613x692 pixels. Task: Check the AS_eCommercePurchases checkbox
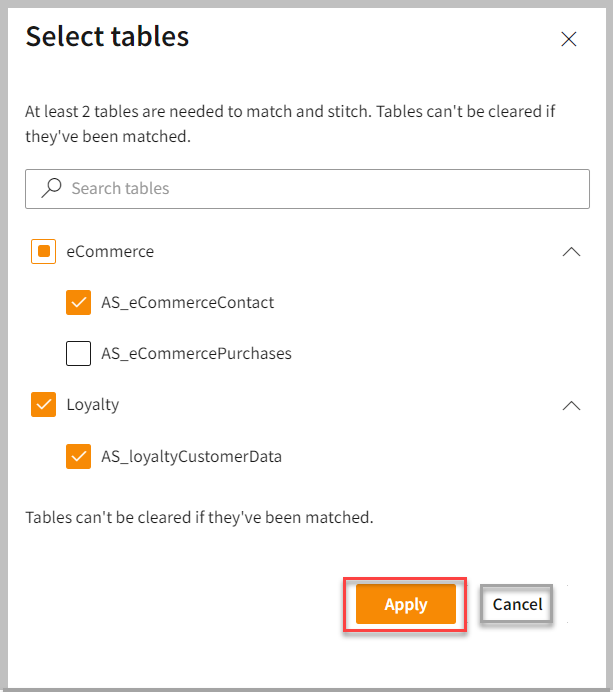pos(79,353)
